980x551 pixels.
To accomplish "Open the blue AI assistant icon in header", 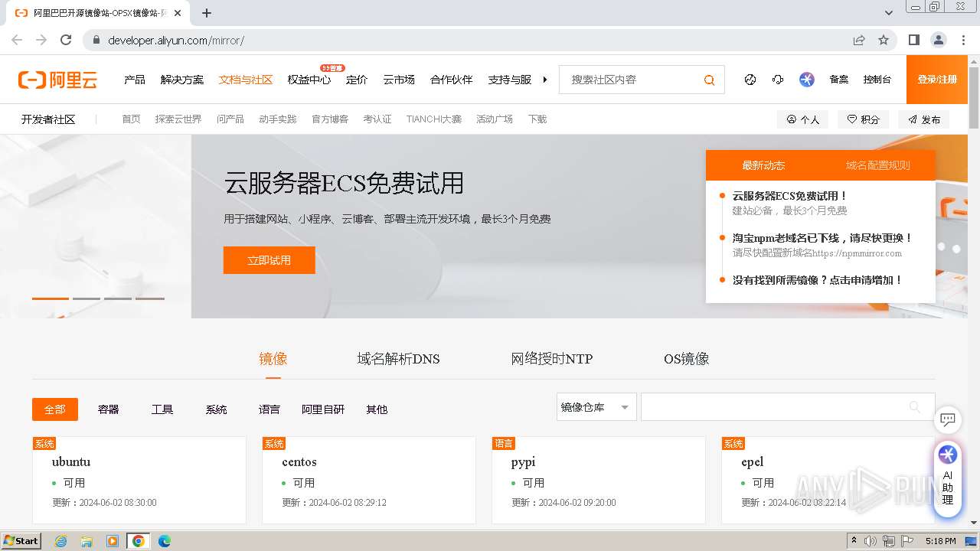I will [807, 80].
